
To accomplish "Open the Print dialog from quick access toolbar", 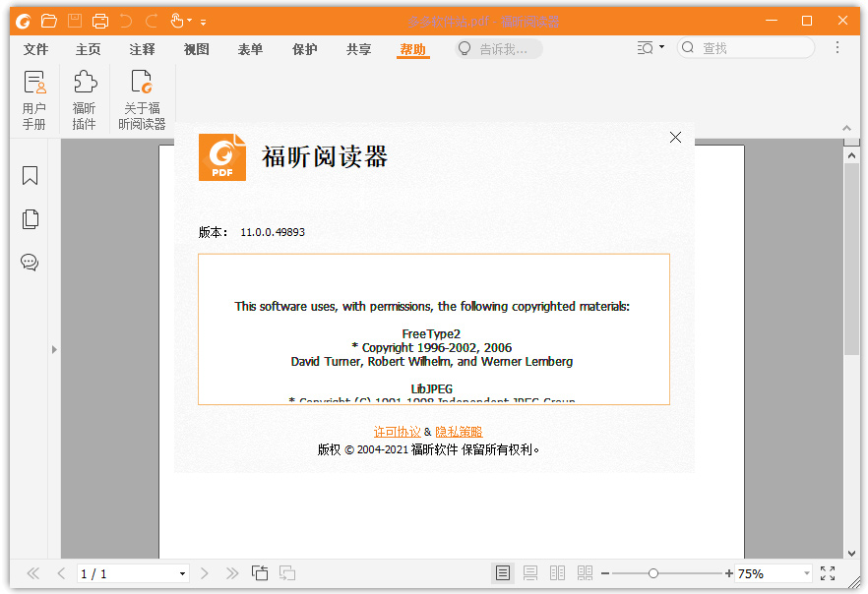I will point(99,20).
